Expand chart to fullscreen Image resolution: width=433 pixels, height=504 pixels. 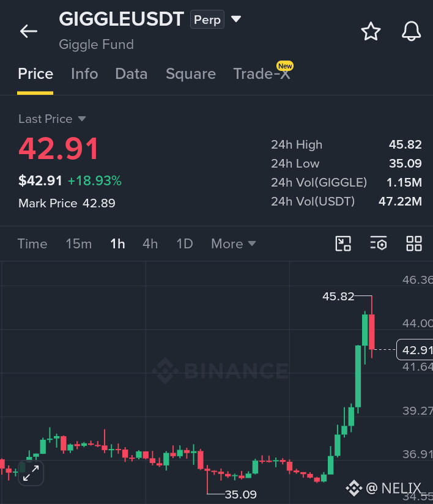(31, 473)
